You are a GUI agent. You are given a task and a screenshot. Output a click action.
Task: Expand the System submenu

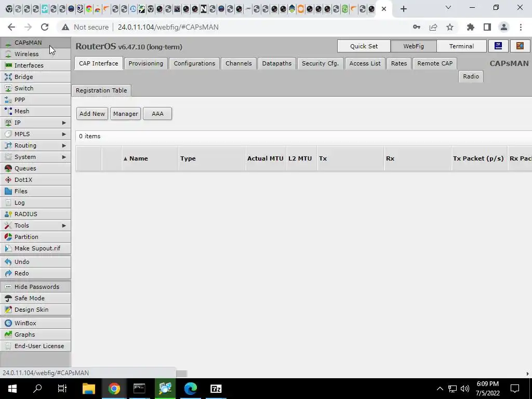35,157
